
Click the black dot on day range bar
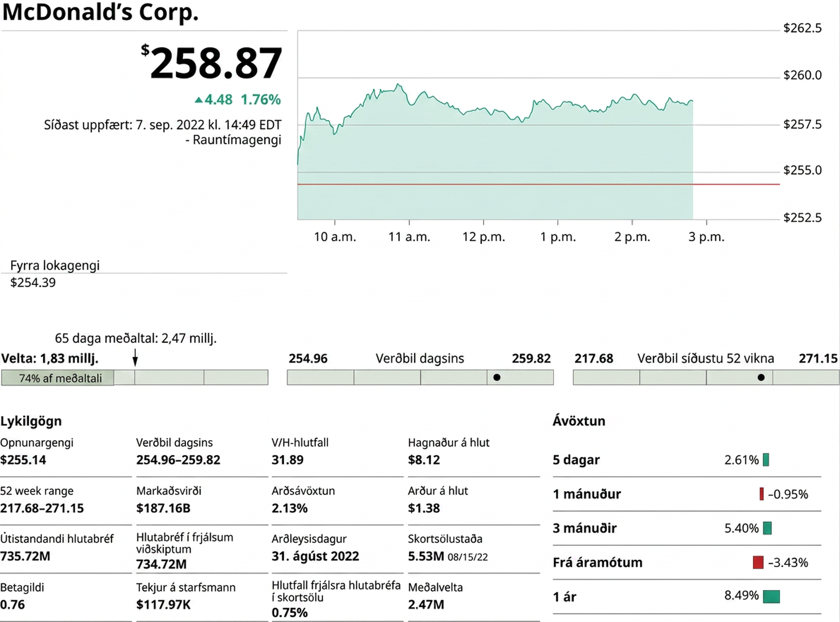pos(497,377)
